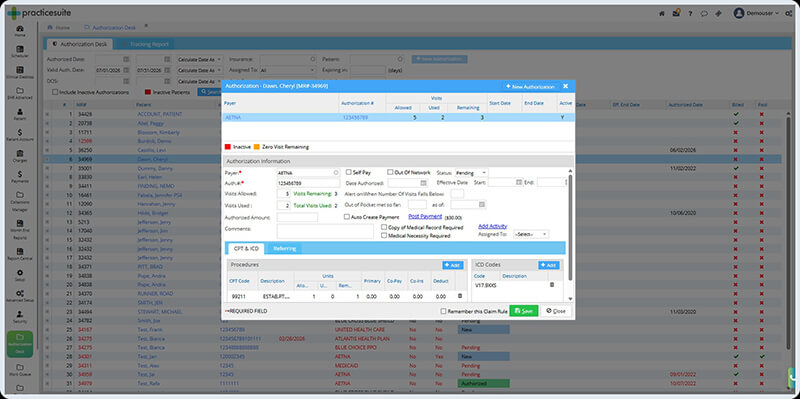800x399 pixels.
Task: Delete the V17.8XXS ICD code row
Action: click(x=552, y=285)
